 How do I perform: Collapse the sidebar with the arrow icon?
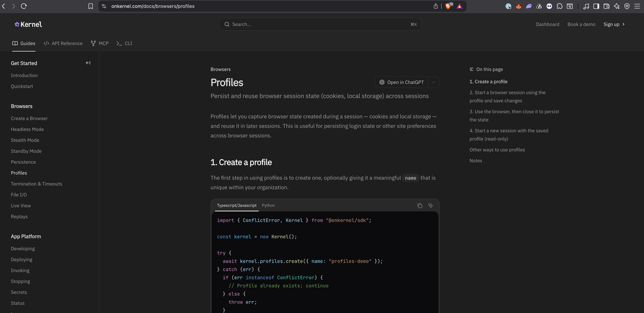88,63
